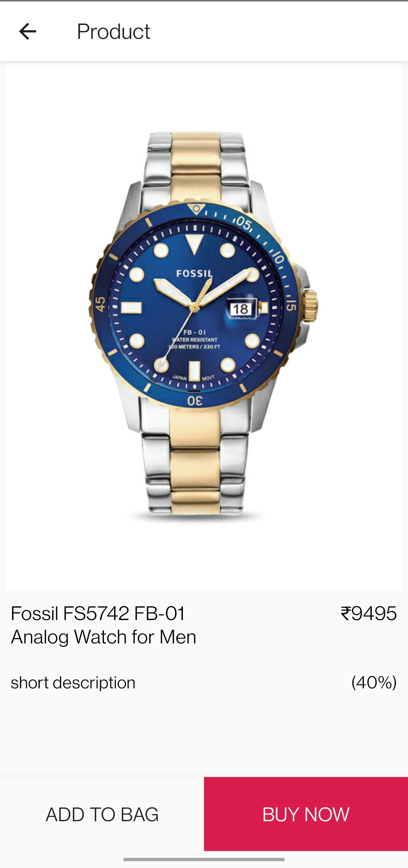The height and width of the screenshot is (868, 408).
Task: Tap the ₹9495 price label
Action: point(369,613)
